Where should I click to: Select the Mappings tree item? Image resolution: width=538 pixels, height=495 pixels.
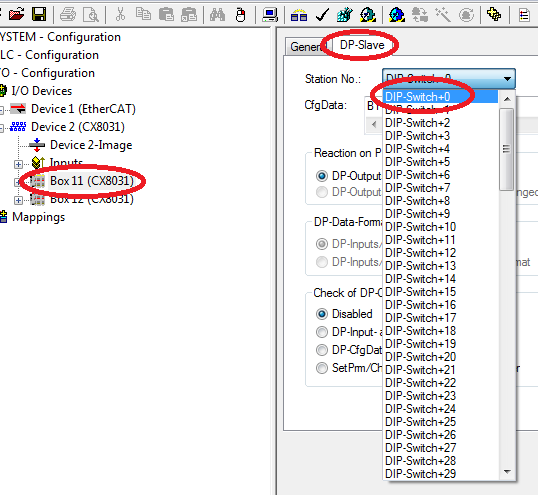tap(38, 217)
